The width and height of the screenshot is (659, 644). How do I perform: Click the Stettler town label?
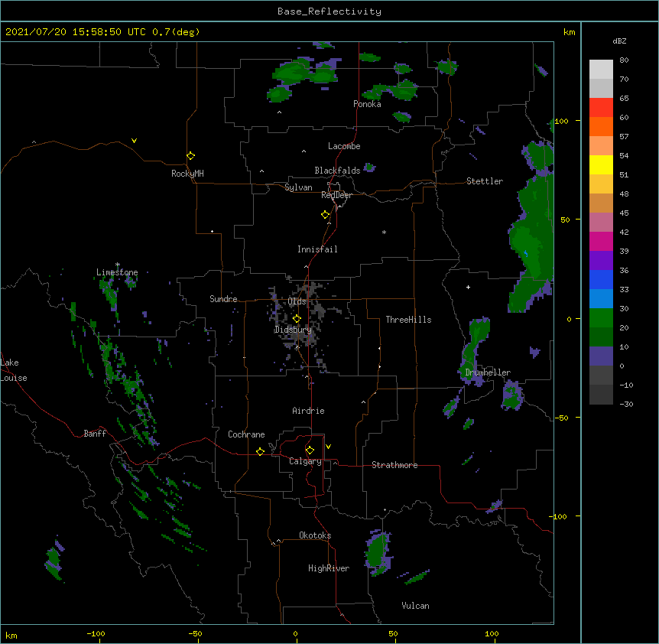coord(485,181)
